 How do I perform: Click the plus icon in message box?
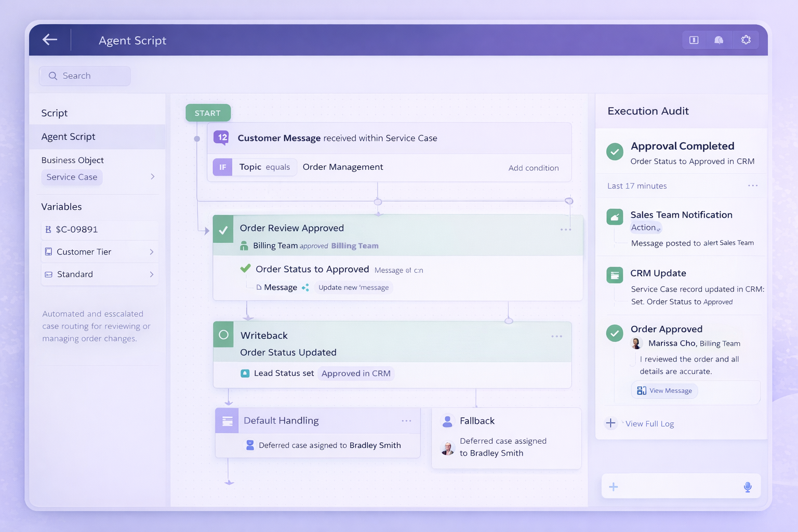coord(614,487)
